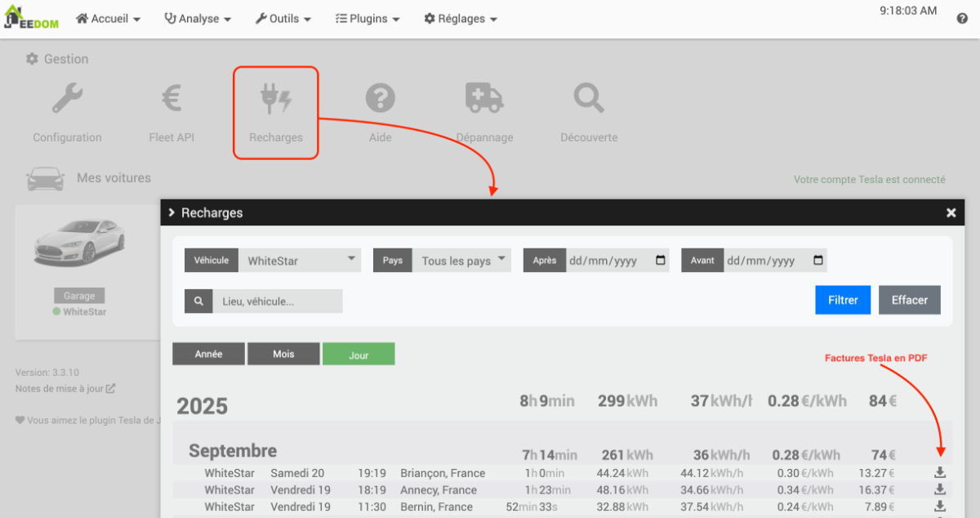
Task: Open the Configuration wrench icon
Action: pos(67,99)
